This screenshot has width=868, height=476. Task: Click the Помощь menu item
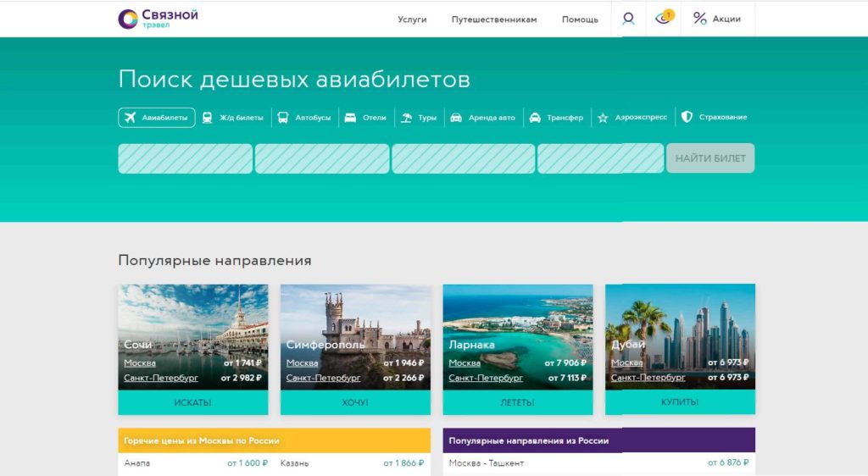pos(580,19)
